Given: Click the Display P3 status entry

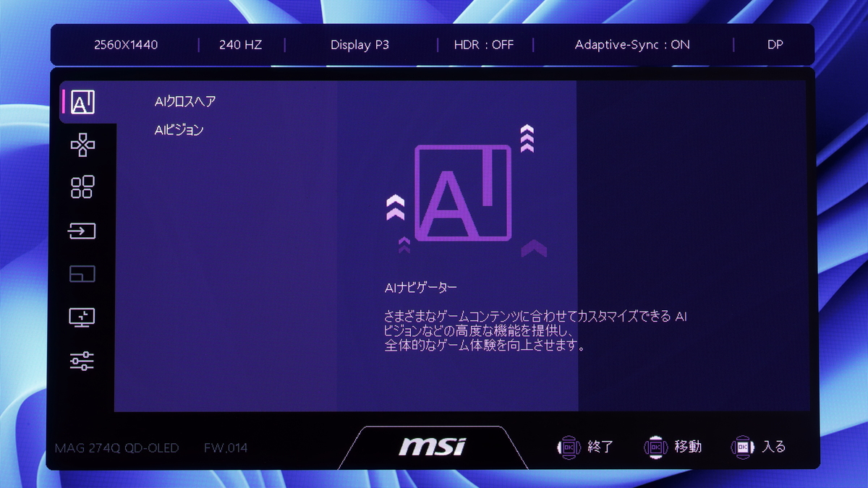Looking at the screenshot, I should click(359, 45).
